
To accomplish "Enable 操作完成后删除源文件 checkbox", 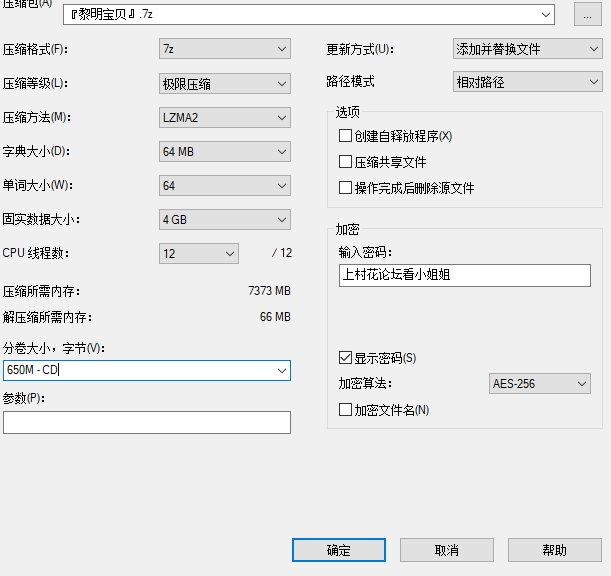I will point(346,188).
